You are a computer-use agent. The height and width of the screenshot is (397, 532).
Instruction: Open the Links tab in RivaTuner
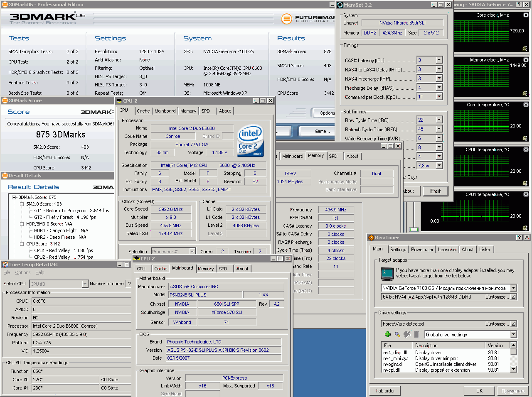[x=485, y=250]
